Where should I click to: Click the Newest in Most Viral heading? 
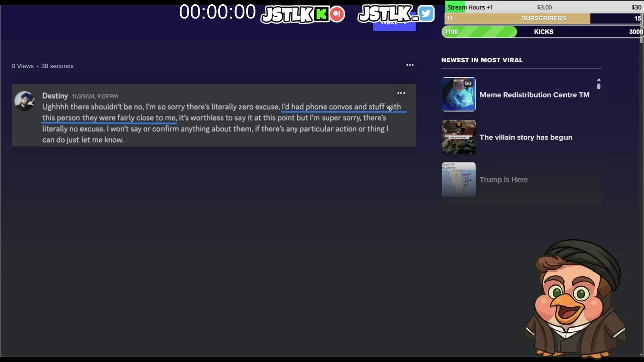[x=482, y=60]
